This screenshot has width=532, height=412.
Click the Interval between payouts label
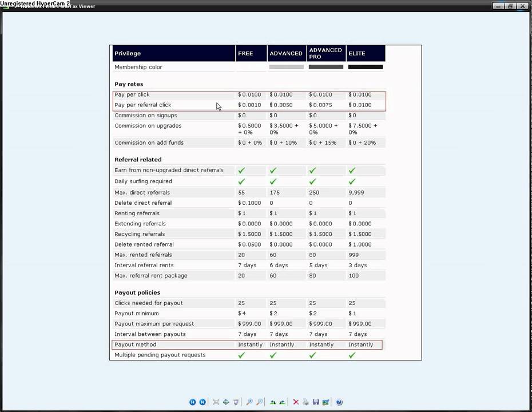150,334
